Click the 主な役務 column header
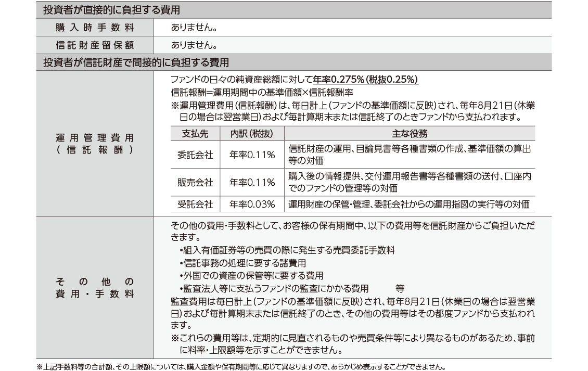588x371 pixels. click(409, 133)
